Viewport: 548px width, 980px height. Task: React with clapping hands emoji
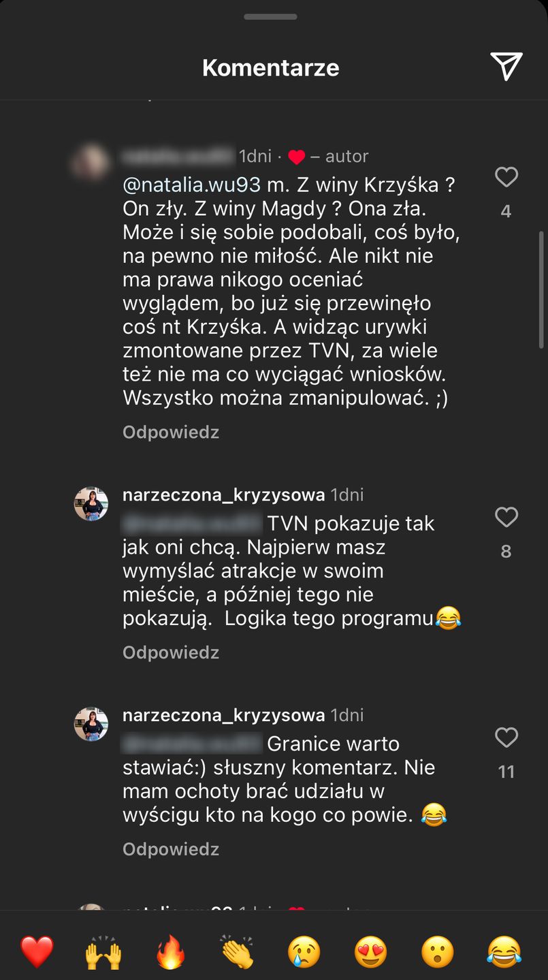[x=237, y=951]
